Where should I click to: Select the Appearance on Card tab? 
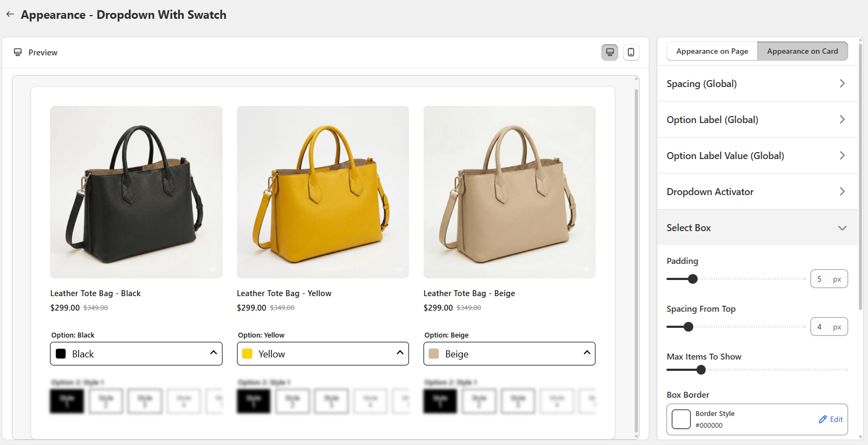coord(802,51)
